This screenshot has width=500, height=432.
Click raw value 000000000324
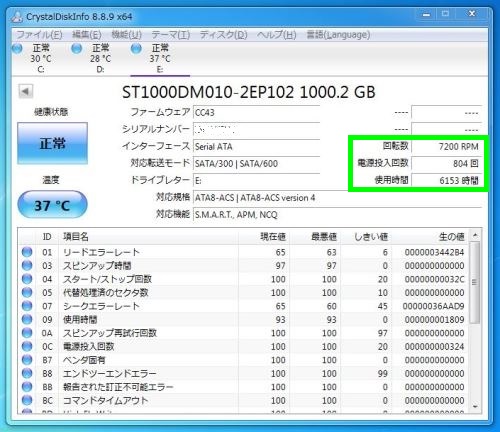(x=434, y=347)
